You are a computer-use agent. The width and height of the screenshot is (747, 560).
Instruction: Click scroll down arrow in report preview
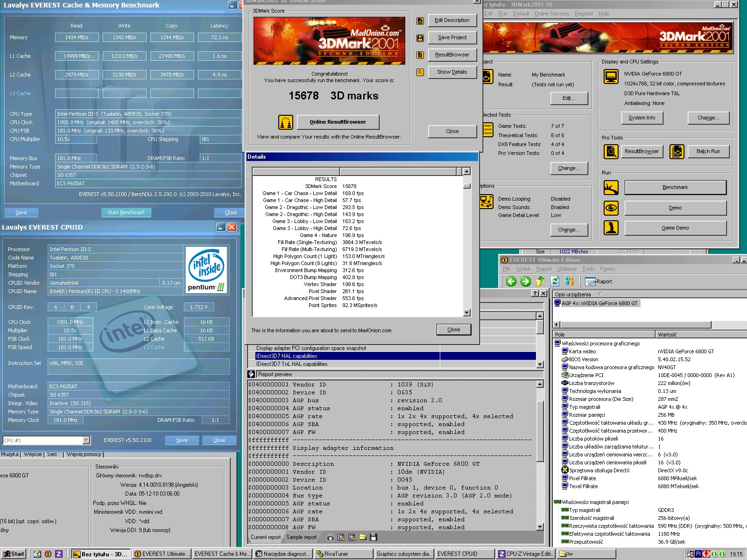coord(540,527)
